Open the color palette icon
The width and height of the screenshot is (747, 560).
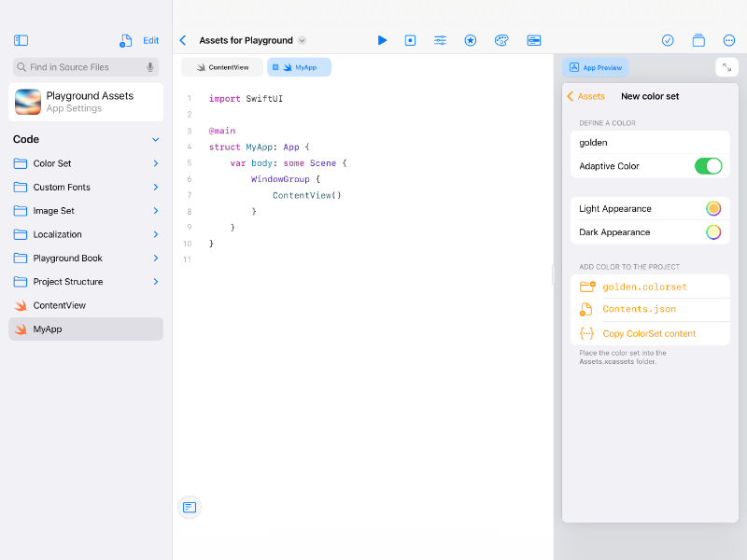pos(501,40)
